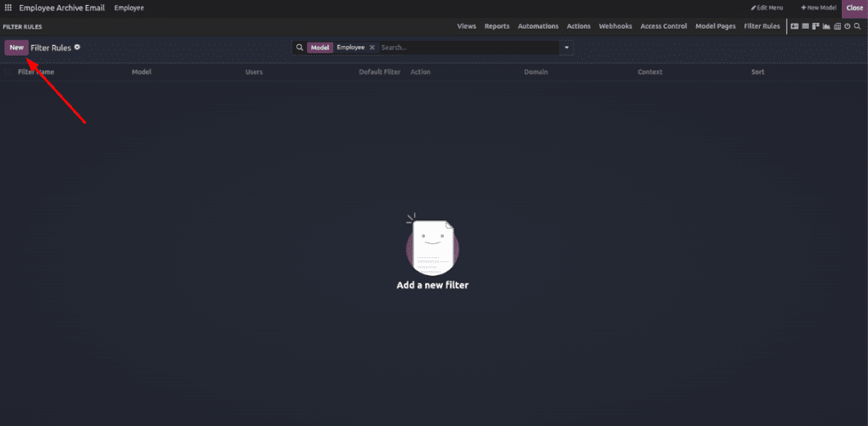Open the Employee menu item
868x426 pixels.
tap(129, 7)
